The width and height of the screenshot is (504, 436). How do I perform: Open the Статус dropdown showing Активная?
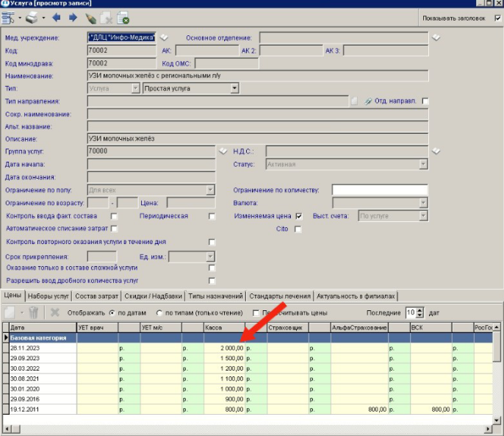(x=422, y=164)
